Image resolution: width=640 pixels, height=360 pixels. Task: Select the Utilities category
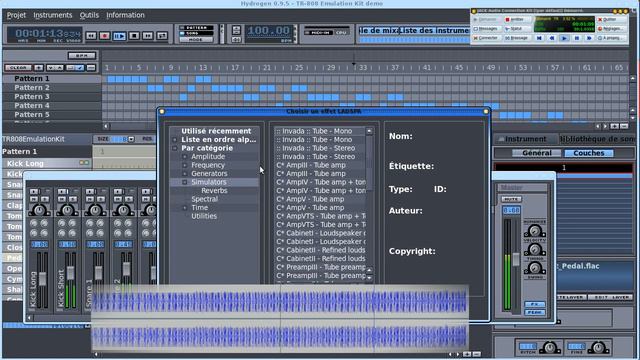[x=204, y=216]
